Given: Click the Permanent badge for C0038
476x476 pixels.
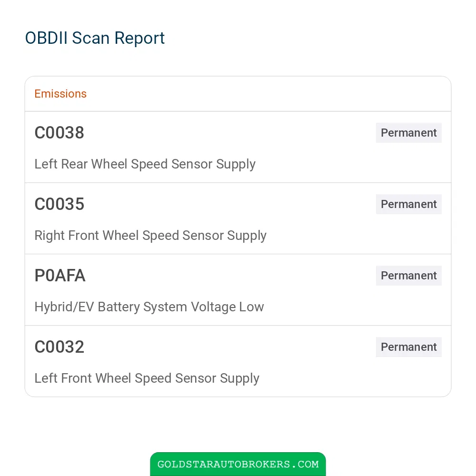Looking at the screenshot, I should click(x=408, y=133).
